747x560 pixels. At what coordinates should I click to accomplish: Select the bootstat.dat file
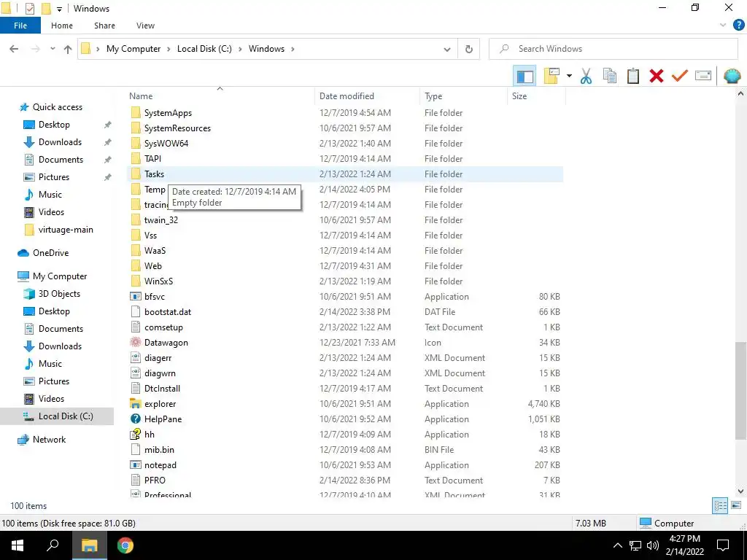167,312
